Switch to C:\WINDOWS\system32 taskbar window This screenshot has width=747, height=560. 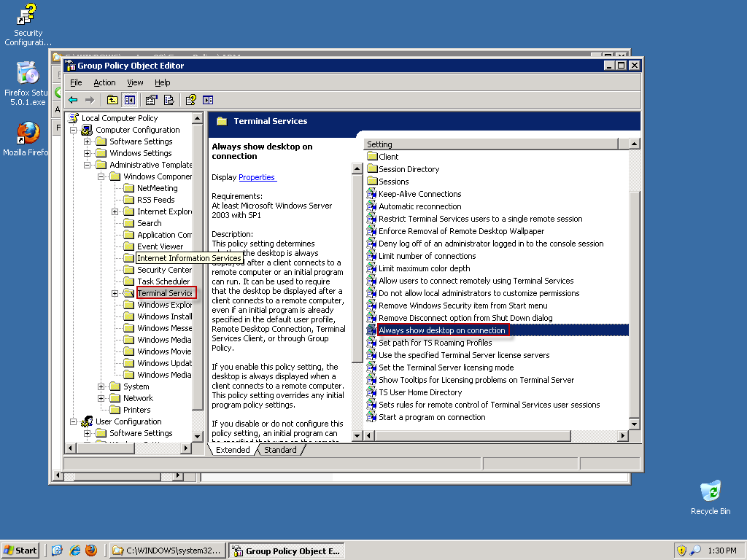tap(167, 551)
